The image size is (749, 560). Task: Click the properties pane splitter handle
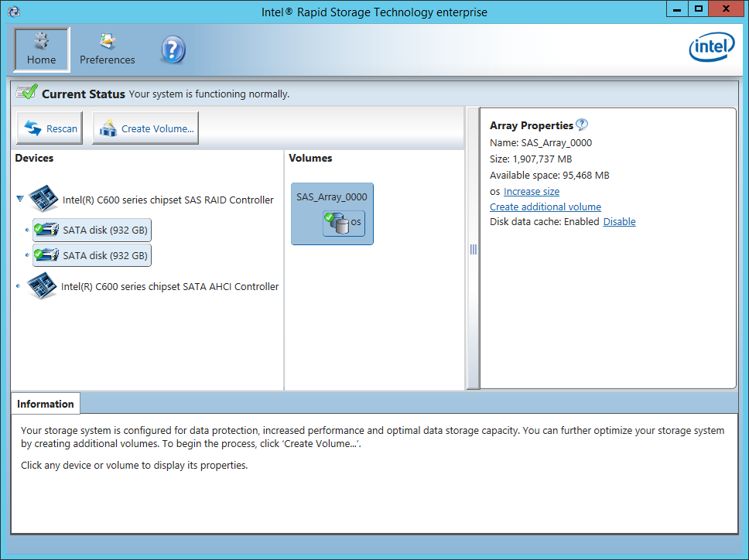[x=473, y=249]
